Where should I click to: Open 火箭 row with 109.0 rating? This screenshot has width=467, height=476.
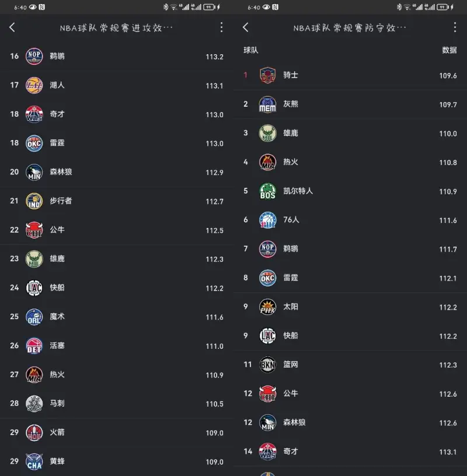[x=117, y=432]
